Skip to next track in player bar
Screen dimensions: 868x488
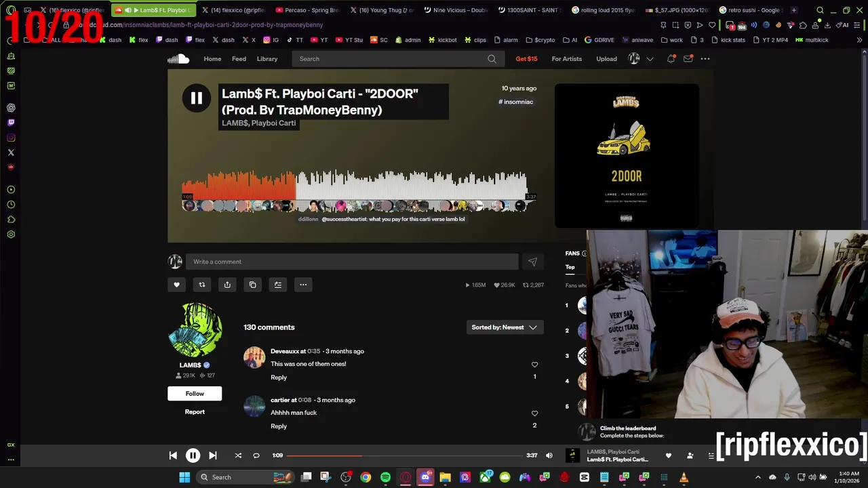point(212,455)
